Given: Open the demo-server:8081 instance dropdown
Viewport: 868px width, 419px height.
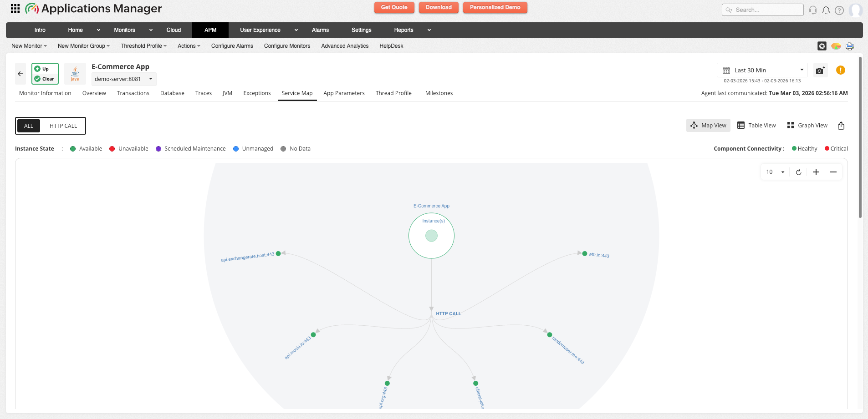Looking at the screenshot, I should pos(124,79).
